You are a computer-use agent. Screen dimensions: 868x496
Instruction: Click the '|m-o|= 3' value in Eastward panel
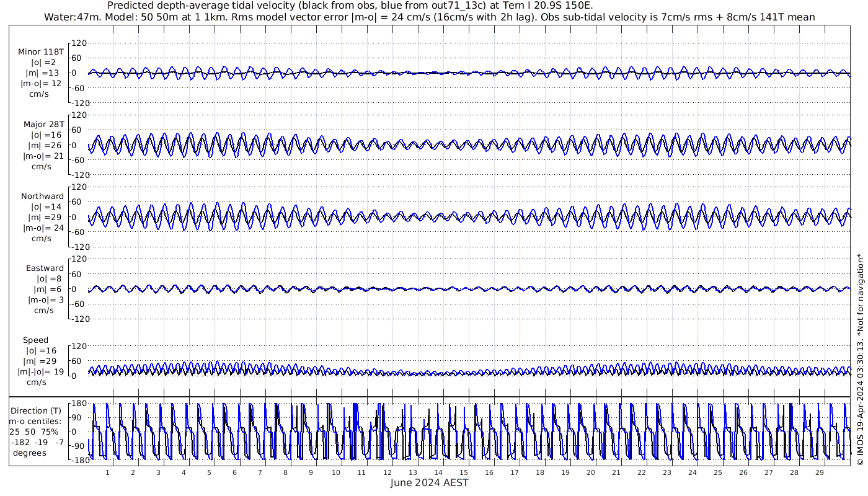[45, 299]
